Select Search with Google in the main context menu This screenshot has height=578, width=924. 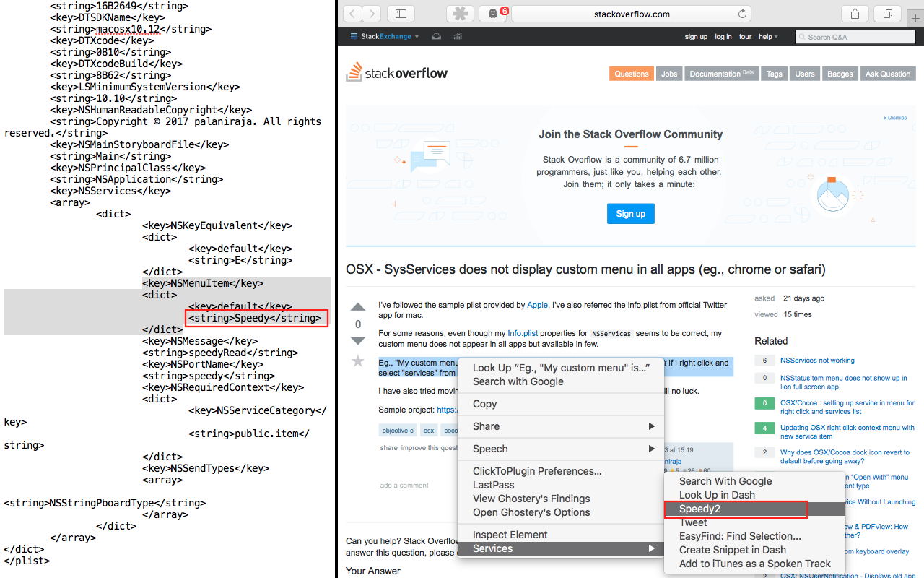pos(561,381)
